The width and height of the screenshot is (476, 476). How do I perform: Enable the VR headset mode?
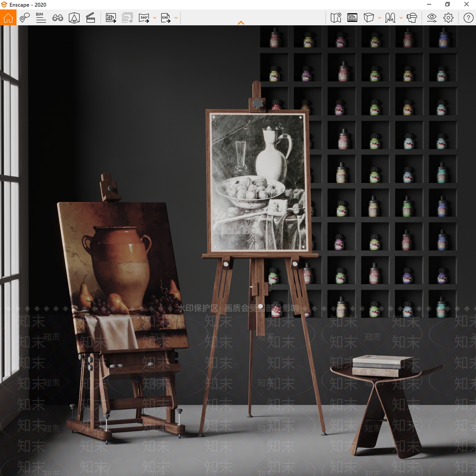[x=412, y=18]
